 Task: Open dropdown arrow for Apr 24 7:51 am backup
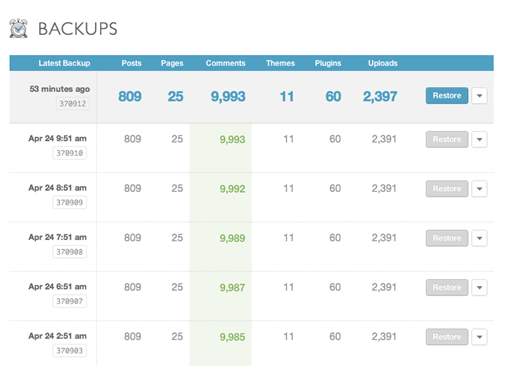[x=479, y=238]
